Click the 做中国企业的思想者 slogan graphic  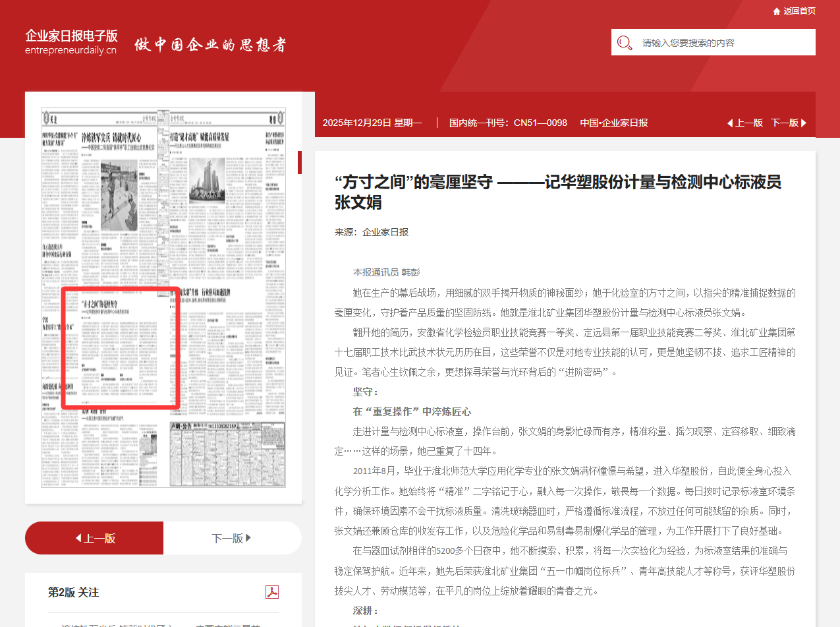pos(211,45)
